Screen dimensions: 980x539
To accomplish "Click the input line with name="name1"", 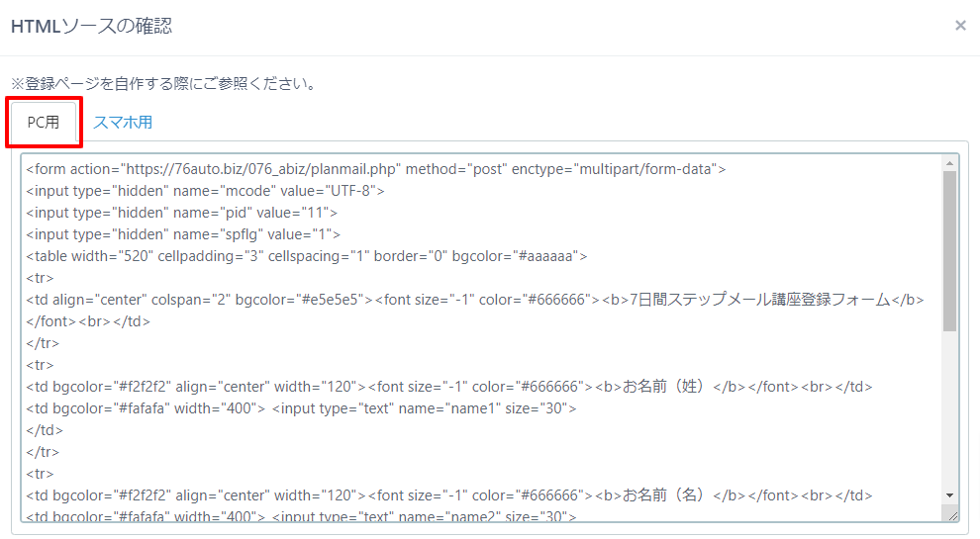I will 301,408.
